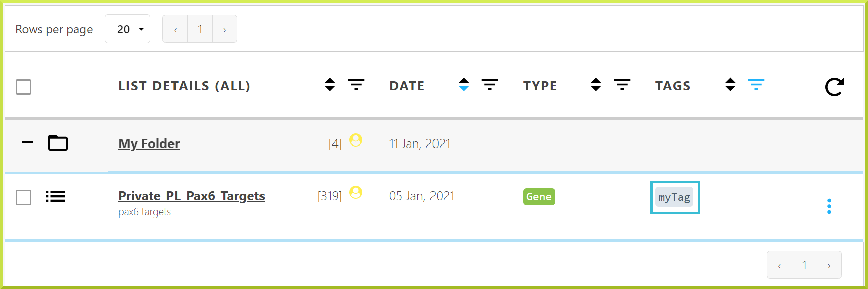
Task: Sort lists by Tags column
Action: 730,84
